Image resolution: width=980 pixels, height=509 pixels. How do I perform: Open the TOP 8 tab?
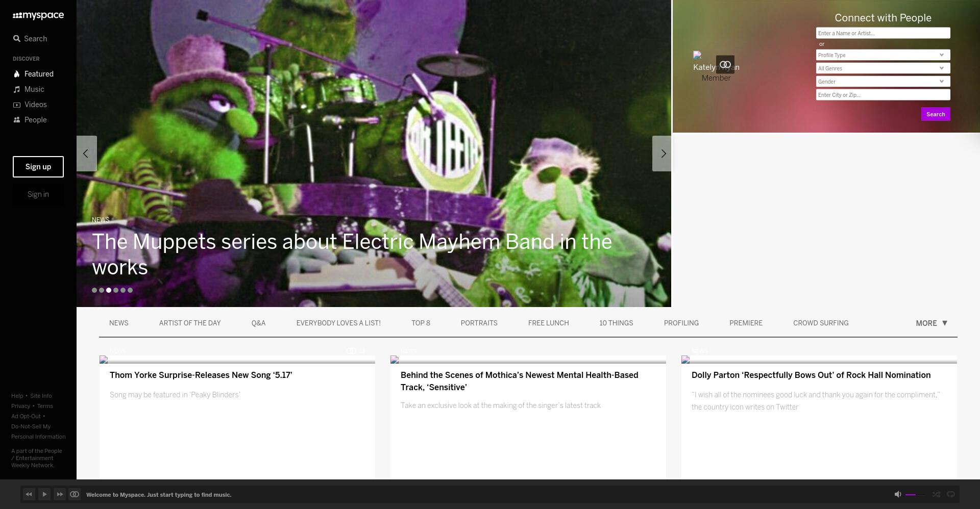pyautogui.click(x=421, y=323)
